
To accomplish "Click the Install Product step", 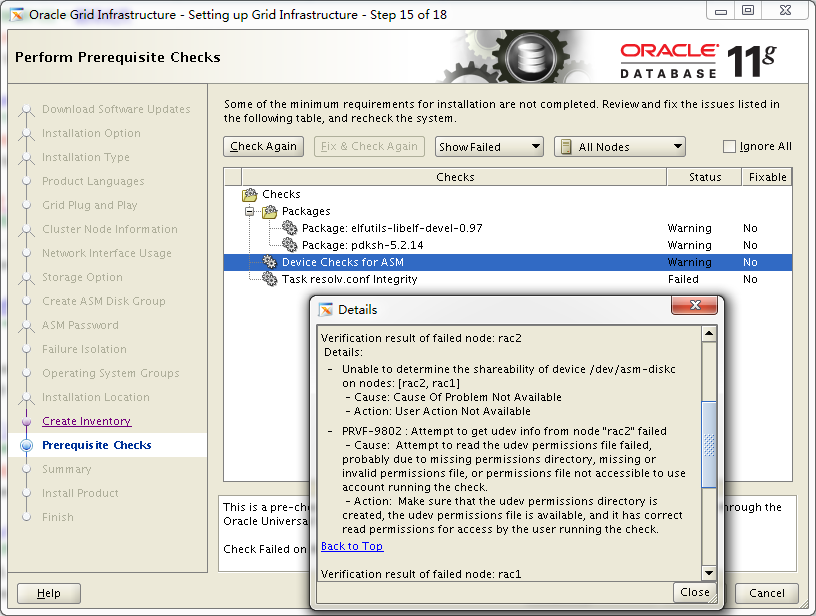I will 80,493.
